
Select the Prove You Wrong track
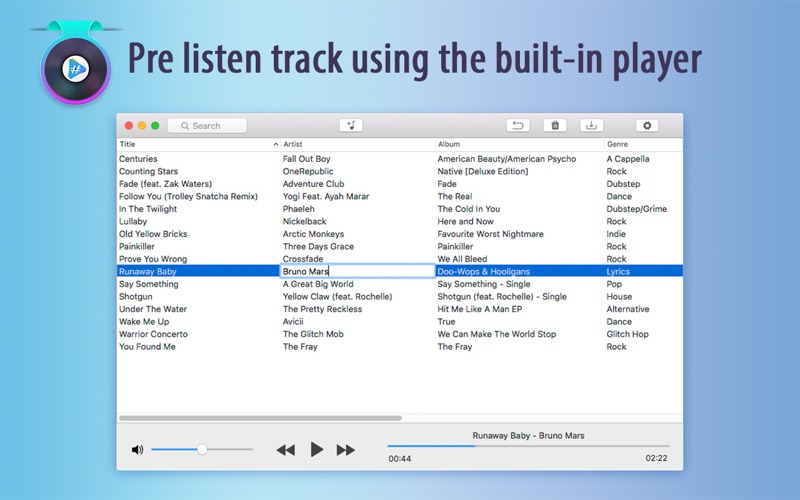(153, 259)
